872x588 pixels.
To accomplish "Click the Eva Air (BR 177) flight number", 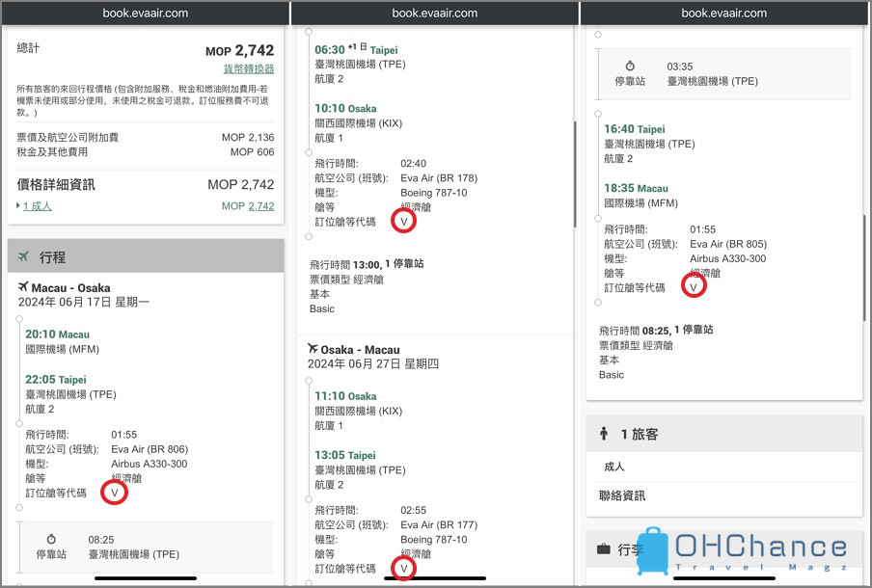I will click(x=439, y=524).
